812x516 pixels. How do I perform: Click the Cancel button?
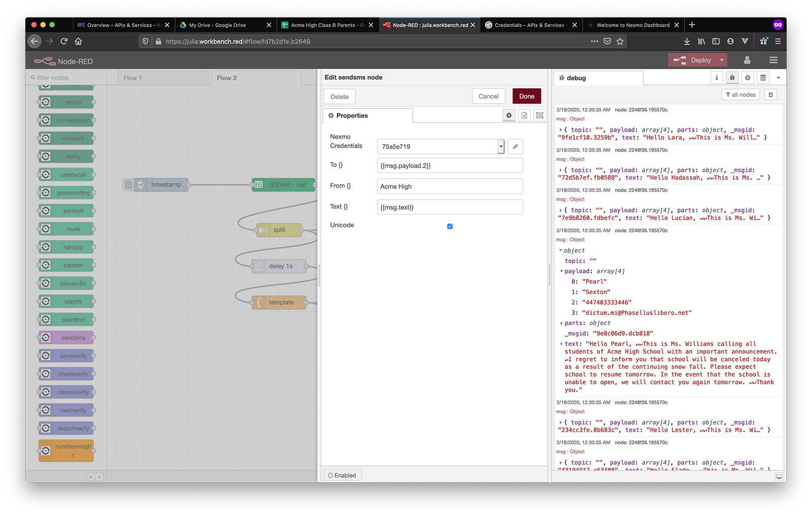click(488, 96)
